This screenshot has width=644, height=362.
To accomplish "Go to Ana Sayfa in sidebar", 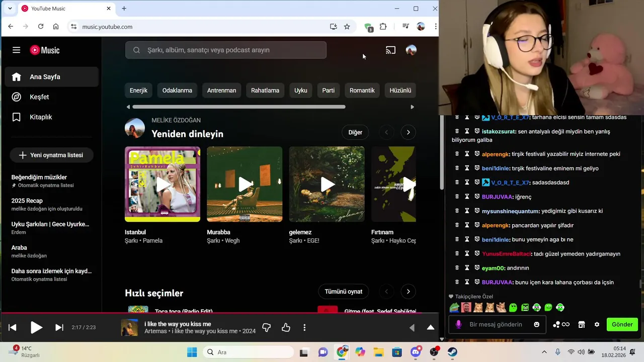I will [52, 77].
